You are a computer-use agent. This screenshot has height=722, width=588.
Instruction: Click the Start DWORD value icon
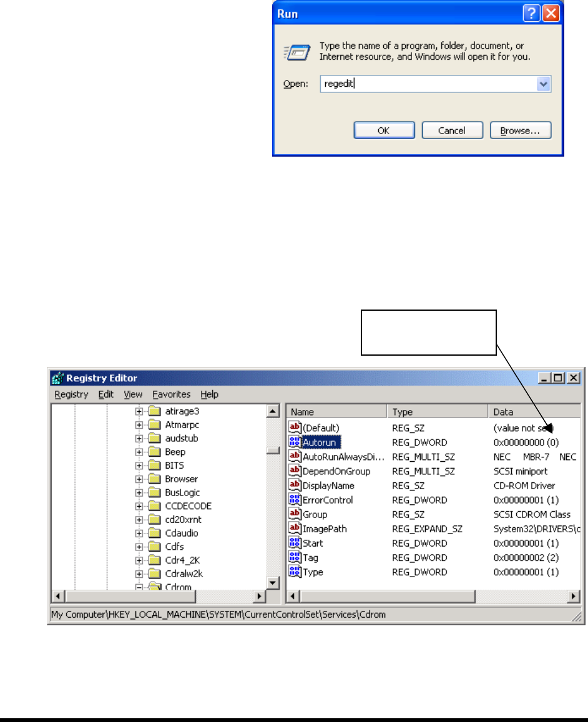coord(295,542)
